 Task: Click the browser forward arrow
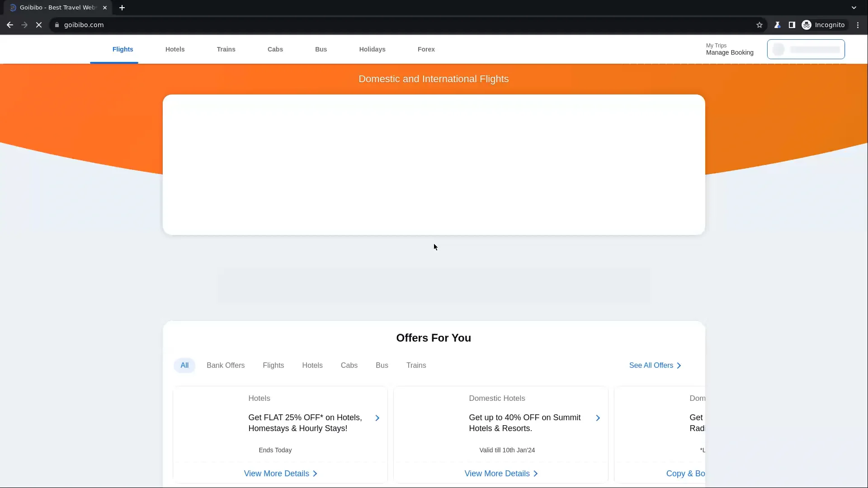pyautogui.click(x=24, y=25)
